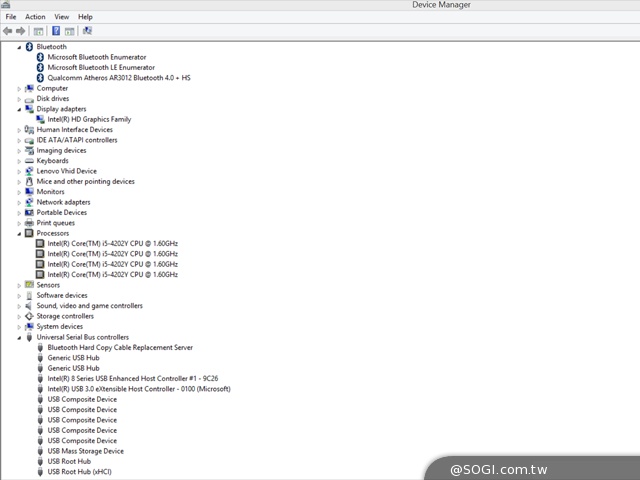
Task: Select the Qualcomm Atheros AR3012 Bluetooth device
Action: [x=118, y=78]
